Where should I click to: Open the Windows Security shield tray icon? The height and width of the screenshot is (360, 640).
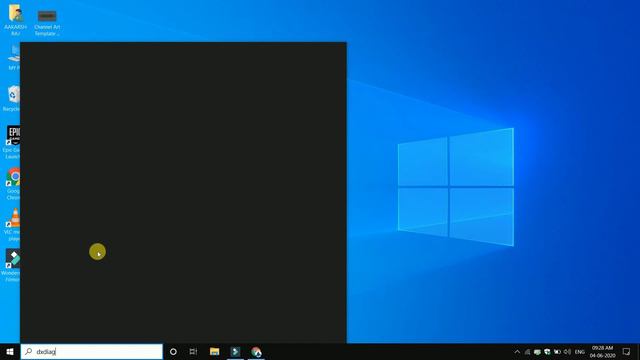[547, 351]
